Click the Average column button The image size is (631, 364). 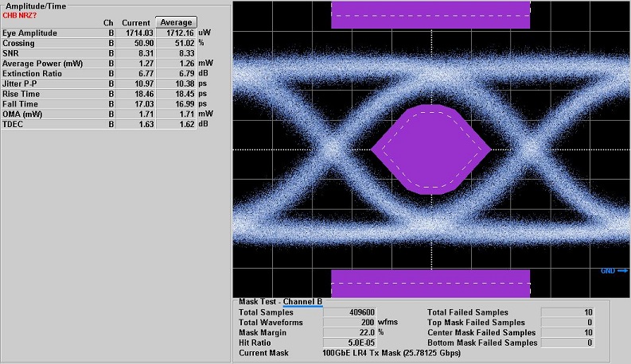tap(176, 22)
